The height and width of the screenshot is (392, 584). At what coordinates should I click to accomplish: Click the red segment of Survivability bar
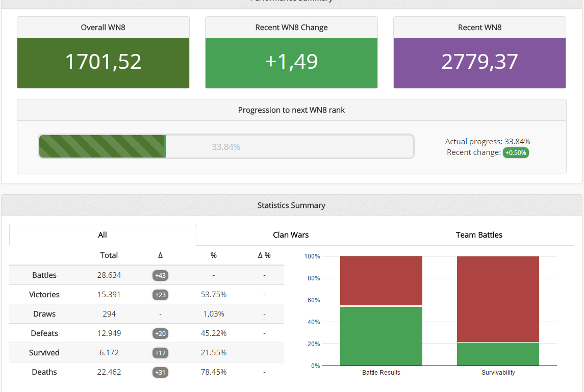coord(498,298)
